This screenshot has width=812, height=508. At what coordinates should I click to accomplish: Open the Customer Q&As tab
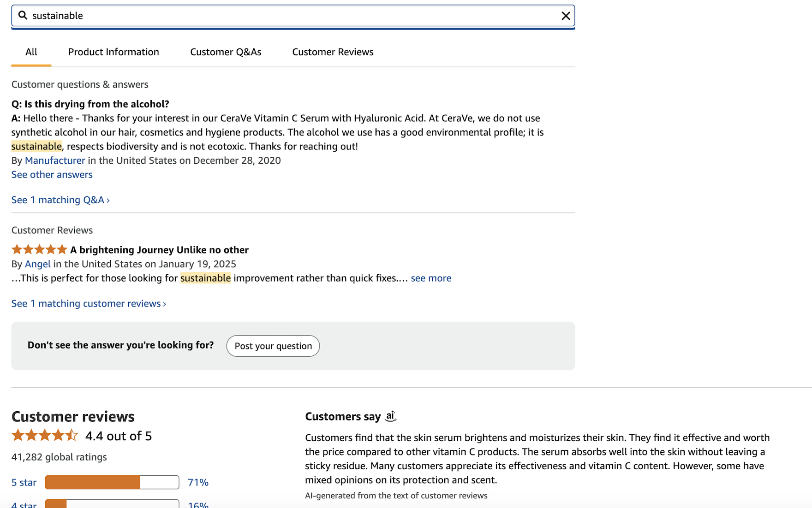click(x=226, y=52)
